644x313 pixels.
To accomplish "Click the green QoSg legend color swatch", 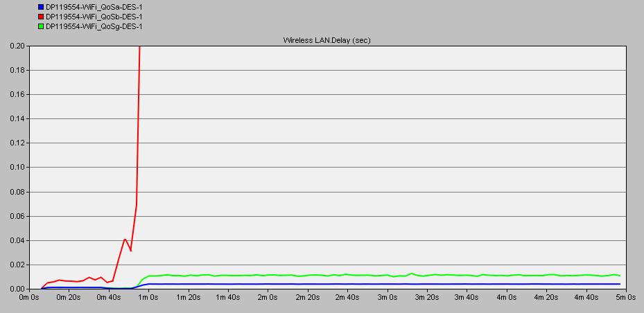I will point(41,27).
